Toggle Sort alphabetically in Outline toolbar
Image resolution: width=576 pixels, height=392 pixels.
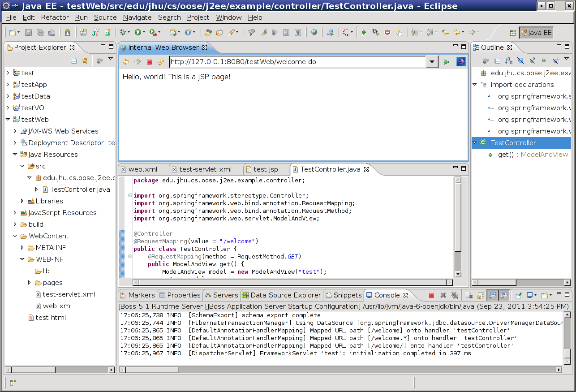pyautogui.click(x=509, y=60)
